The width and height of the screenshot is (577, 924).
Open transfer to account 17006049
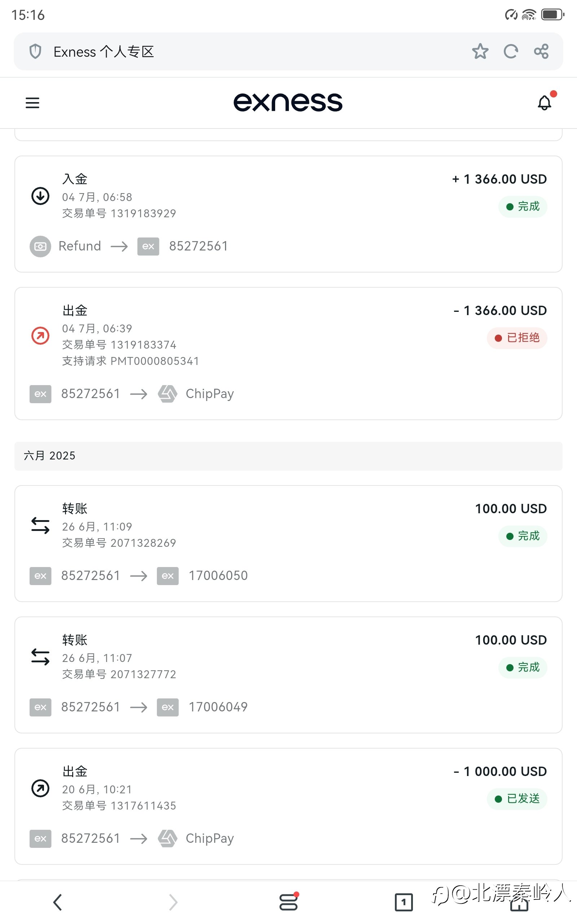coord(288,675)
